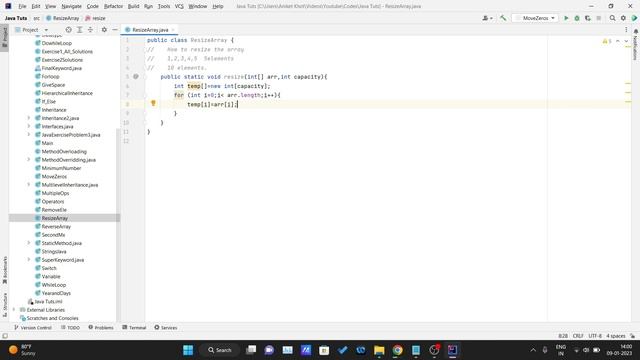640x360 pixels.
Task: Jump to next highlighted problem arrow
Action: tap(626, 41)
